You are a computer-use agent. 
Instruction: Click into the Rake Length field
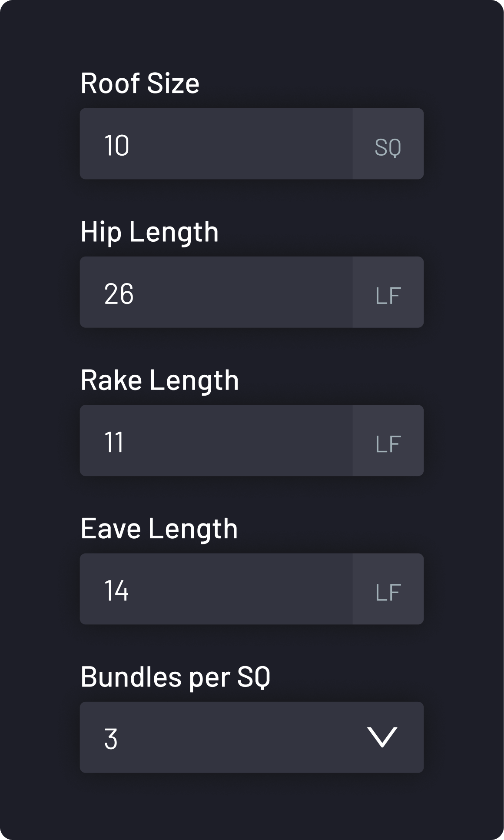tap(216, 440)
